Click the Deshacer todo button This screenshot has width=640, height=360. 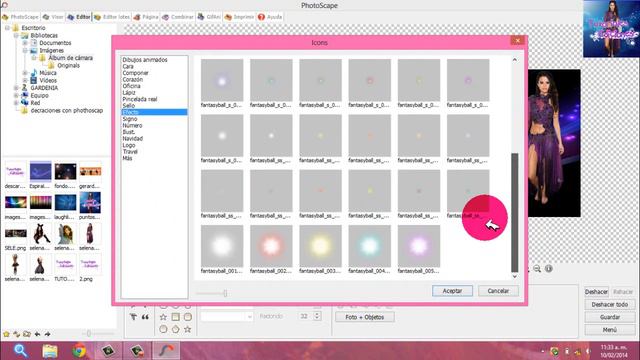tap(610, 304)
